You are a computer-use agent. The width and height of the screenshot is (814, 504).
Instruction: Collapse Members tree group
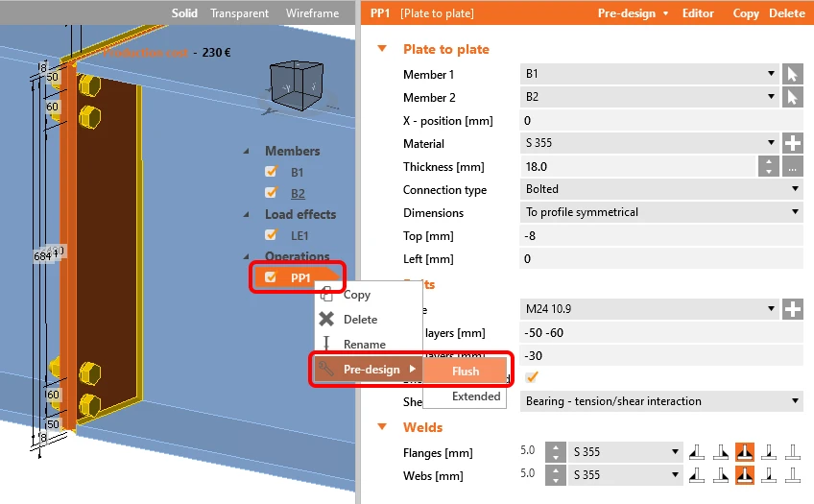coord(247,151)
